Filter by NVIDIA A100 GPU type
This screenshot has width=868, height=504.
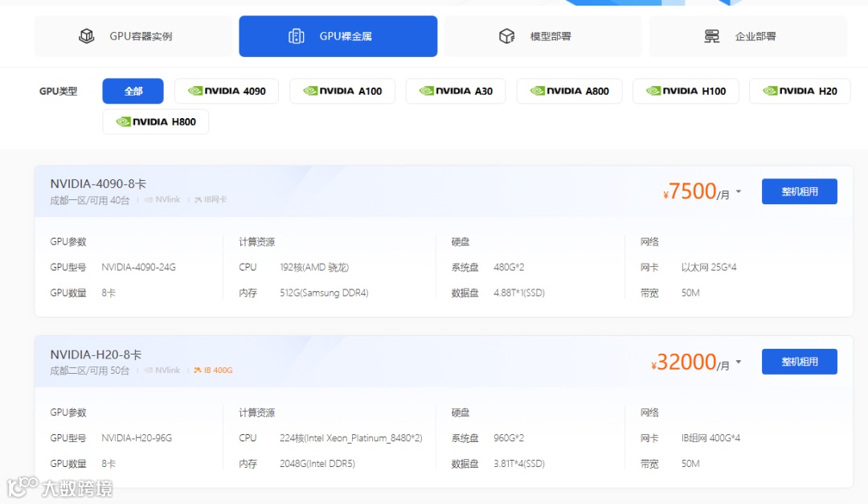click(x=342, y=91)
